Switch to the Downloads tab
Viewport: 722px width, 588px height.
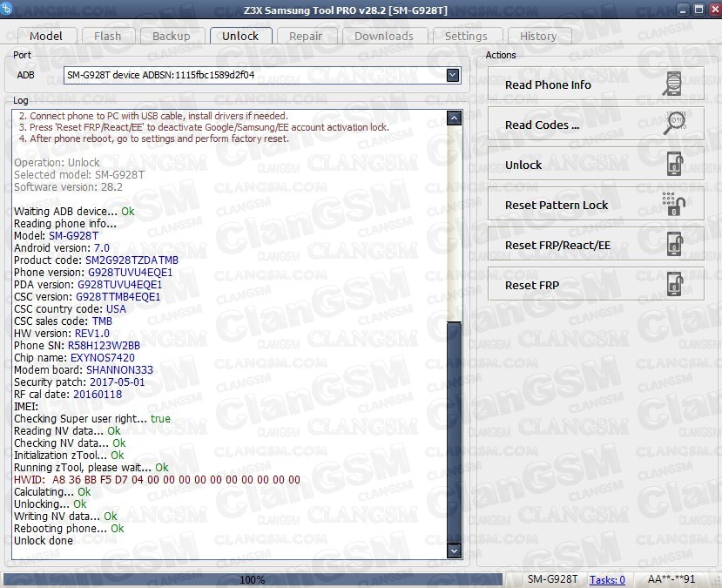[384, 36]
